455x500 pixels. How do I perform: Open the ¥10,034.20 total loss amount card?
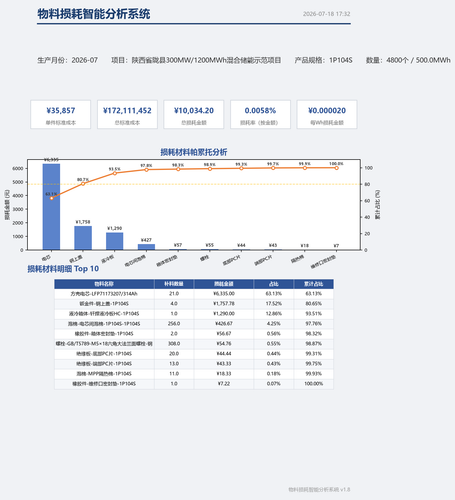[194, 114]
